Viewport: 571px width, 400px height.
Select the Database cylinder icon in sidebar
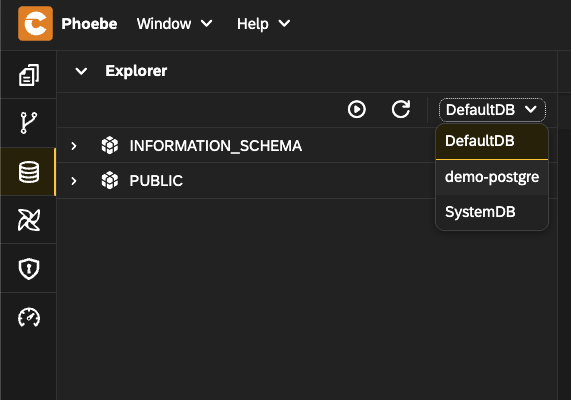[x=29, y=172]
